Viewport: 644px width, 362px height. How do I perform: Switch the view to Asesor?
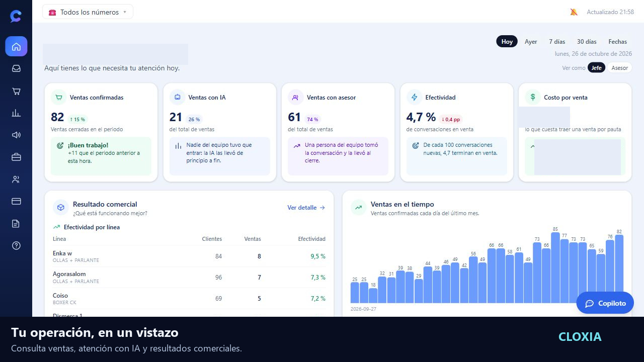click(620, 68)
